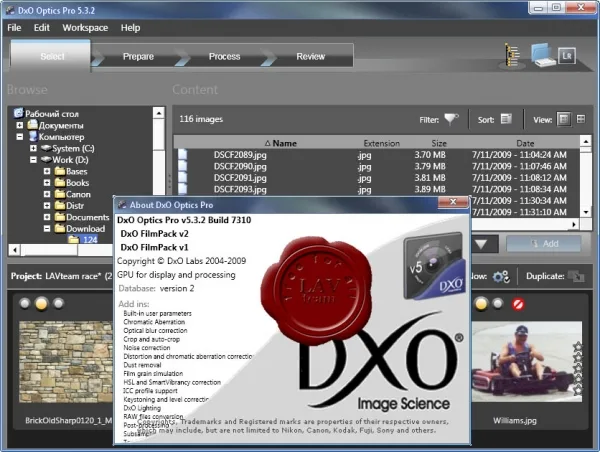Click the file icon beside DSCF2089.jpg
The height and width of the screenshot is (452, 600).
[183, 154]
